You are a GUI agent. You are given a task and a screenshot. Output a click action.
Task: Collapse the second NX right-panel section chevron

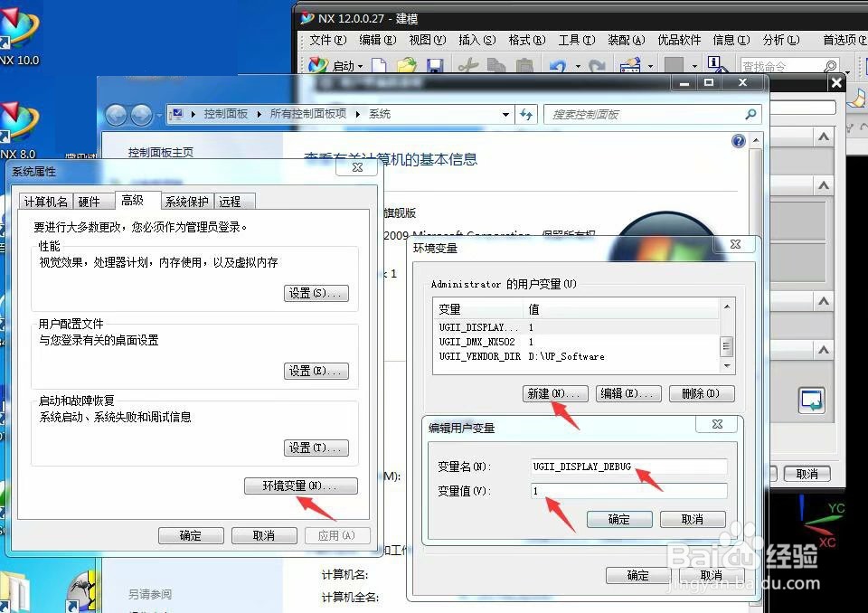824,185
